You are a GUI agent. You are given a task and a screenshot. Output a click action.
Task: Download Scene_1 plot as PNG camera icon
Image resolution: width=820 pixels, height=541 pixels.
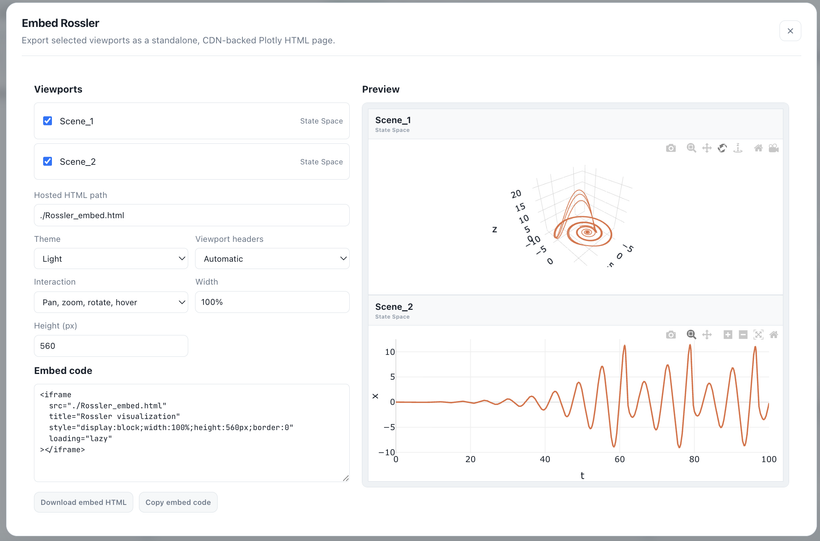coord(670,148)
